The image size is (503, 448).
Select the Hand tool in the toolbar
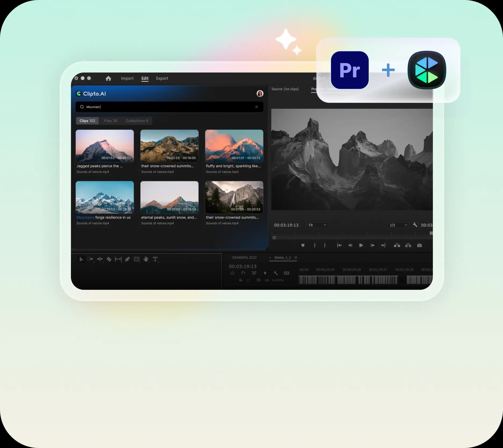click(x=146, y=259)
